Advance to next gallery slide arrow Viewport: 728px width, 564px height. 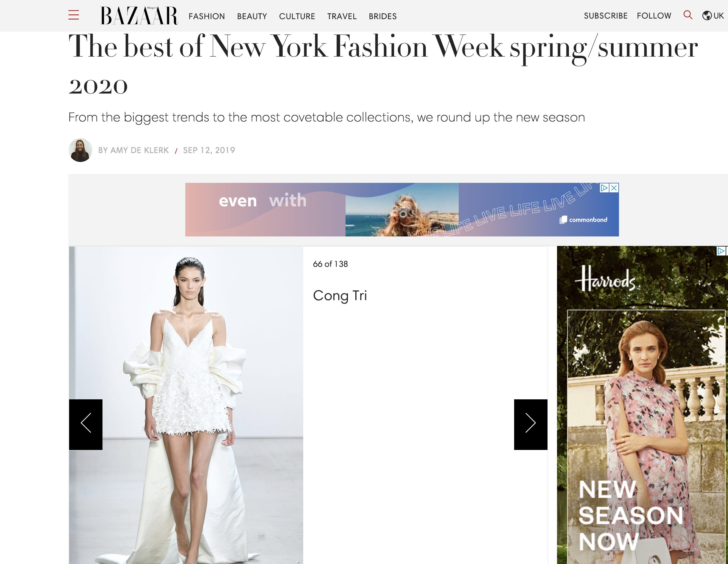pyautogui.click(x=530, y=424)
